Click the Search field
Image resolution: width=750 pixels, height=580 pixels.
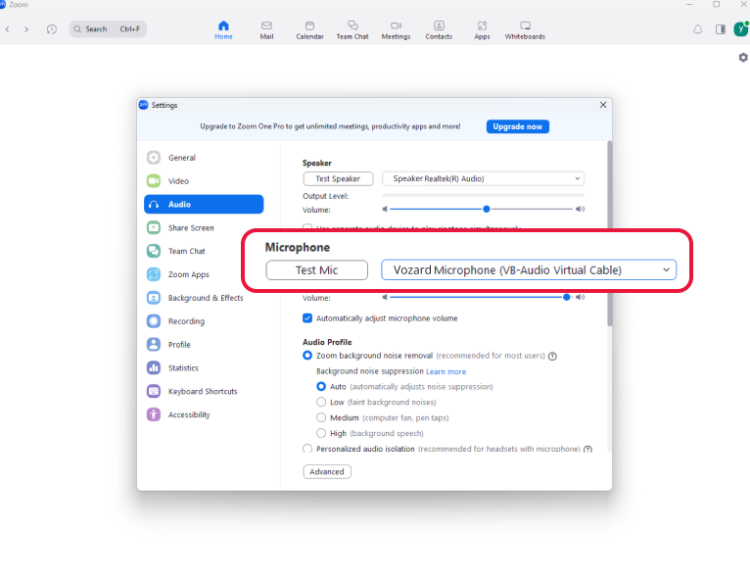(x=108, y=29)
